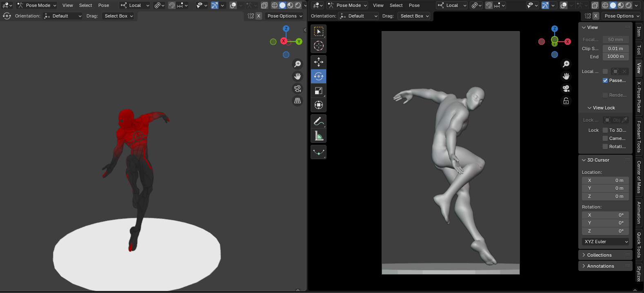
Task: Select the Move tool in toolbar
Action: point(318,62)
